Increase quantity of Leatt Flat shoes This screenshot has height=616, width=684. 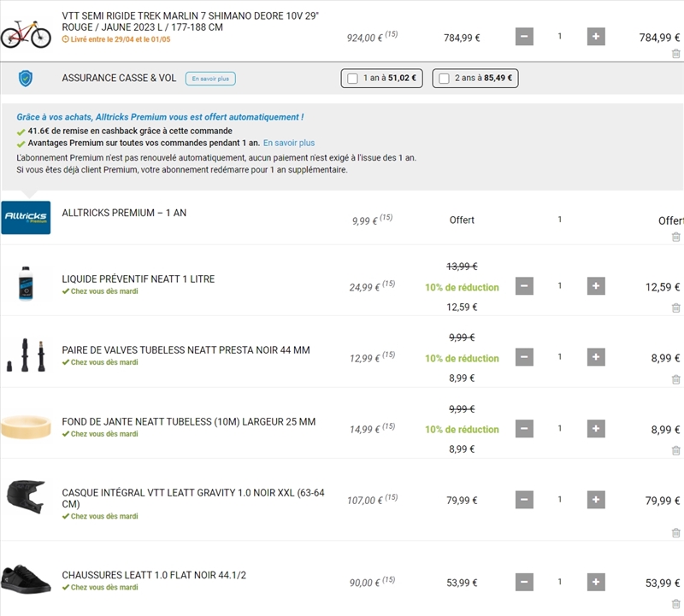pos(596,582)
